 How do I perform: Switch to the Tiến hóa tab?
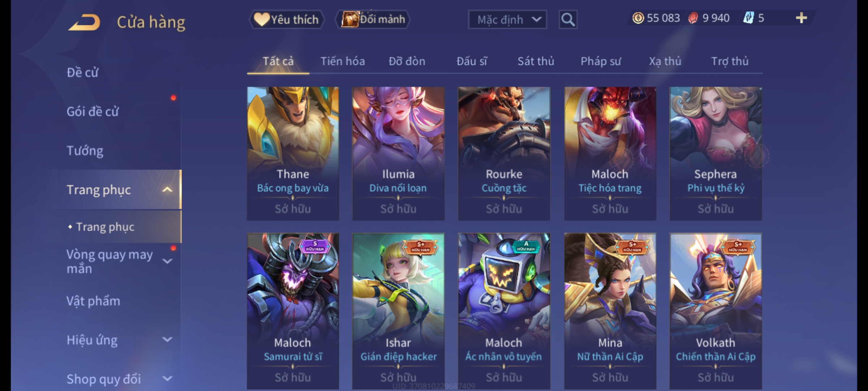[342, 61]
